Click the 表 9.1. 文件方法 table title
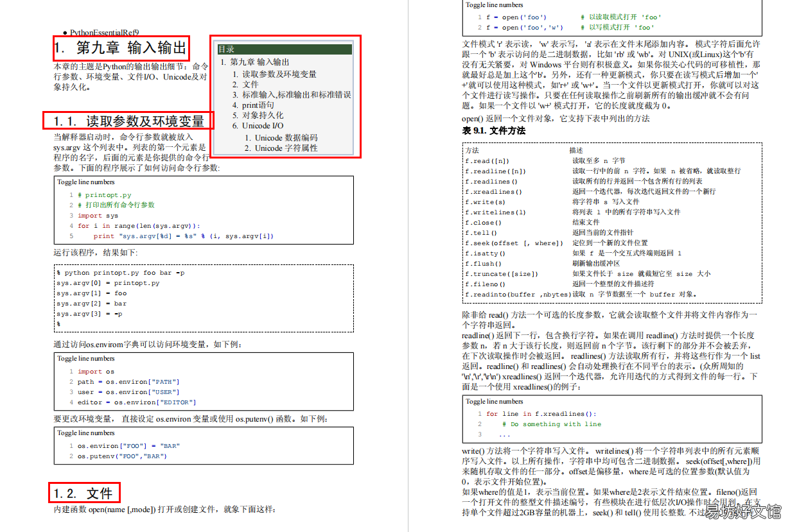Viewport: 799px width, 532px height. [x=493, y=131]
